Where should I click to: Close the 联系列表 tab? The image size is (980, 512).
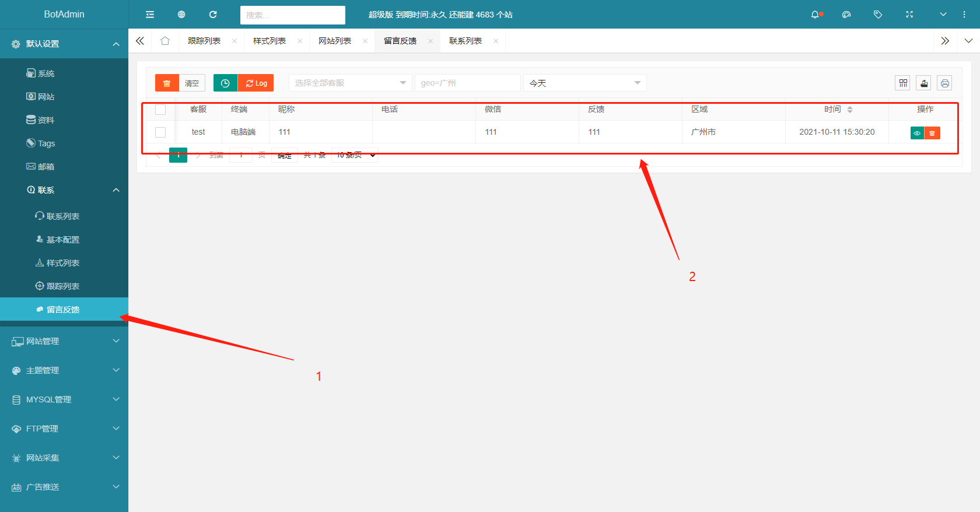(496, 41)
